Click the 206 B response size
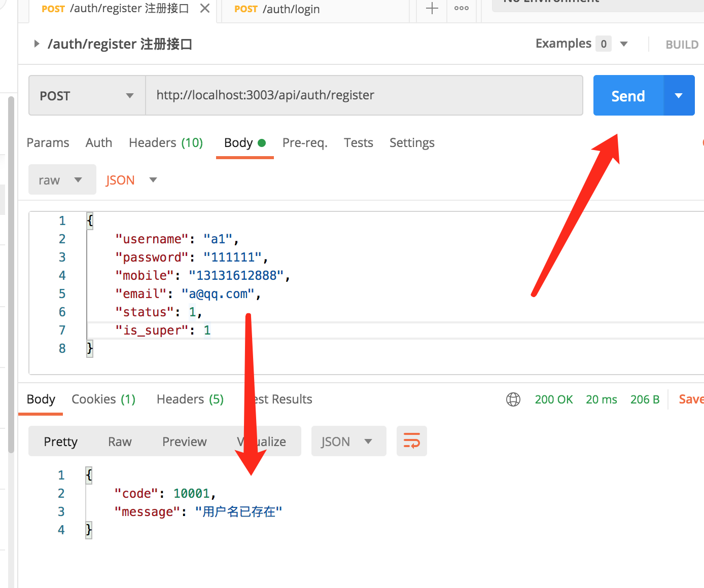This screenshot has width=704, height=588. click(645, 399)
